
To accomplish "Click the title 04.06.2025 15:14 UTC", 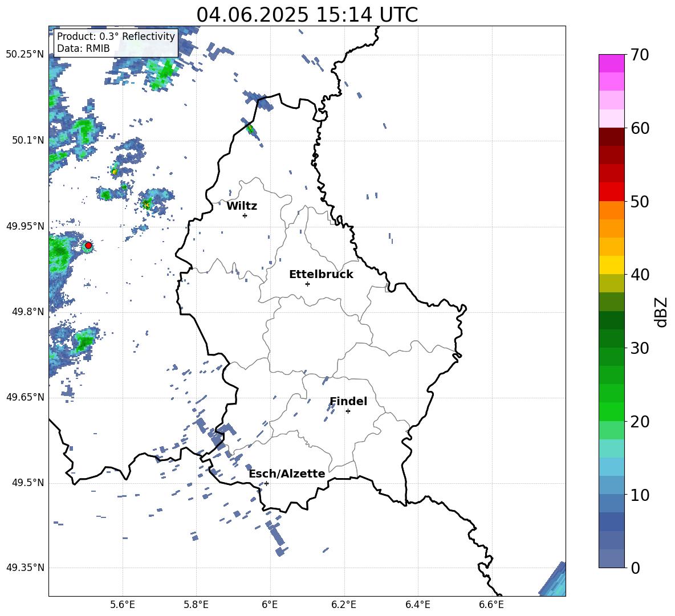I will (x=307, y=15).
